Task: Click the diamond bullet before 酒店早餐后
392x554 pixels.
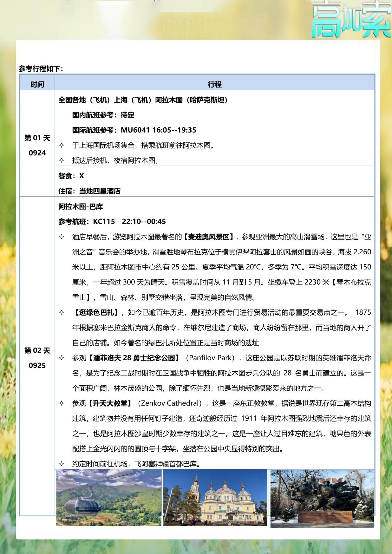Action: coord(62,237)
